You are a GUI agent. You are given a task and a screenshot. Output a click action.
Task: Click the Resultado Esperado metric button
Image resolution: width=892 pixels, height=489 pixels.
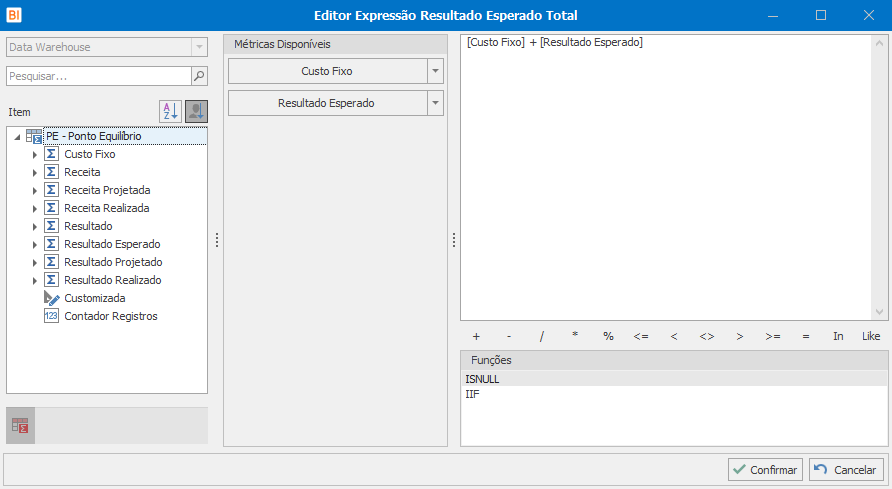click(327, 103)
